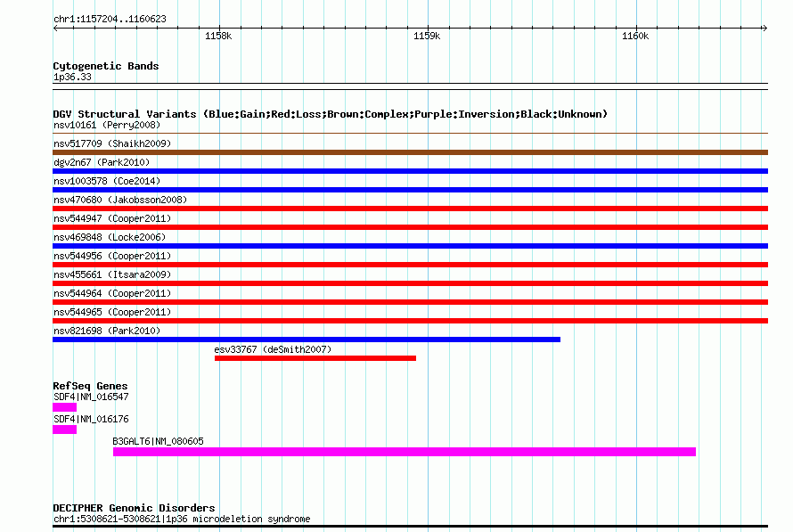Select the magenta SDF4 NM_016176 gene block
The image size is (793, 532).
[65, 430]
